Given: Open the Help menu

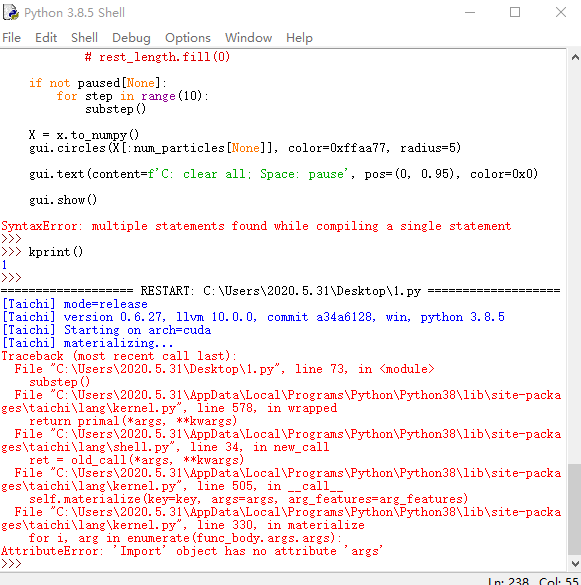Looking at the screenshot, I should 299,38.
